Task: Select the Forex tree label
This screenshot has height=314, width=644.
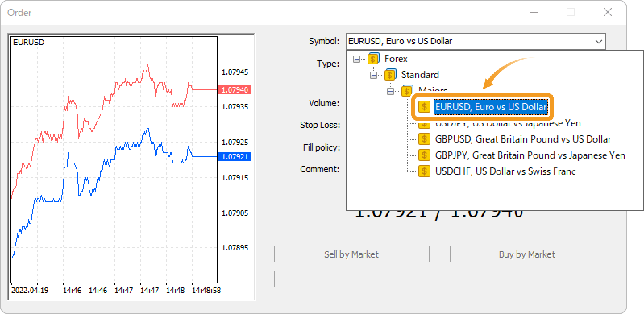Action: point(396,59)
